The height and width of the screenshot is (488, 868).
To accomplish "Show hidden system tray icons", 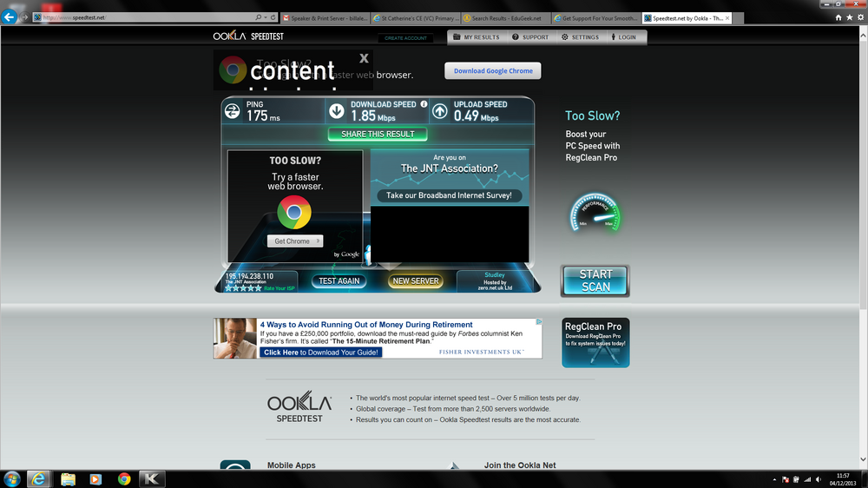I will (x=774, y=479).
